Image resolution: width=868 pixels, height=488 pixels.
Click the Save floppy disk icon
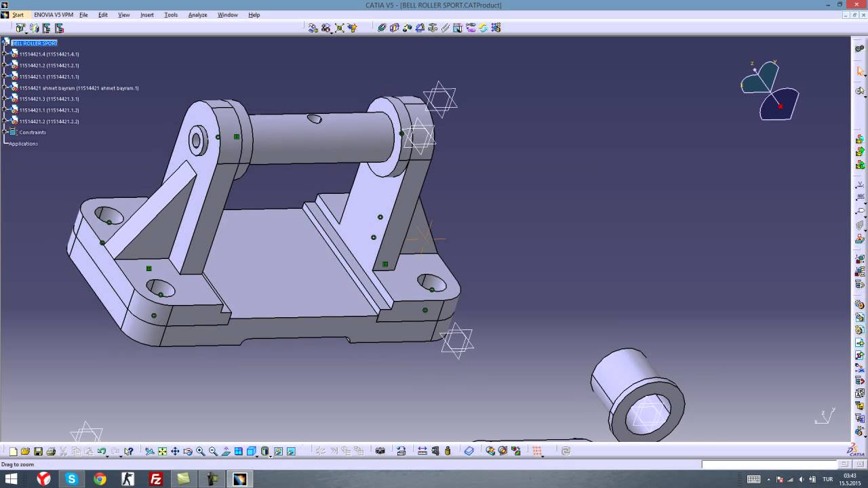pyautogui.click(x=38, y=451)
